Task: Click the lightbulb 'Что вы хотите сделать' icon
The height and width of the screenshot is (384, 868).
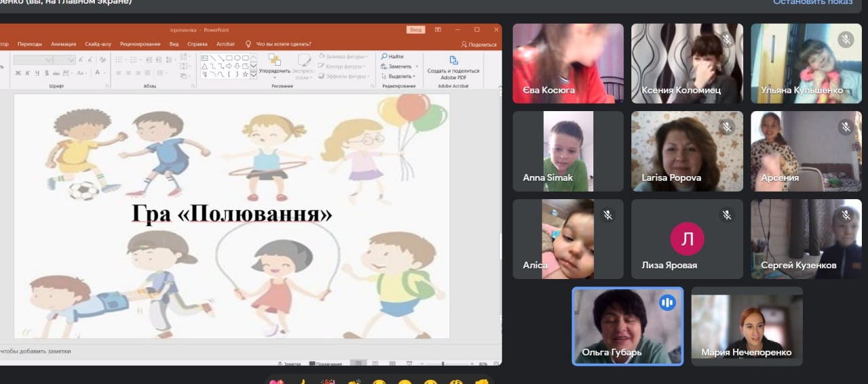Action: coord(248,44)
